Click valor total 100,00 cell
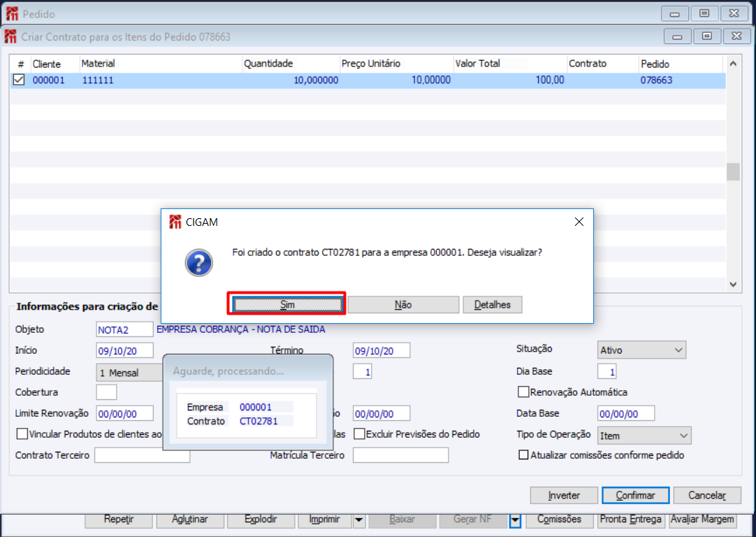 [x=550, y=80]
